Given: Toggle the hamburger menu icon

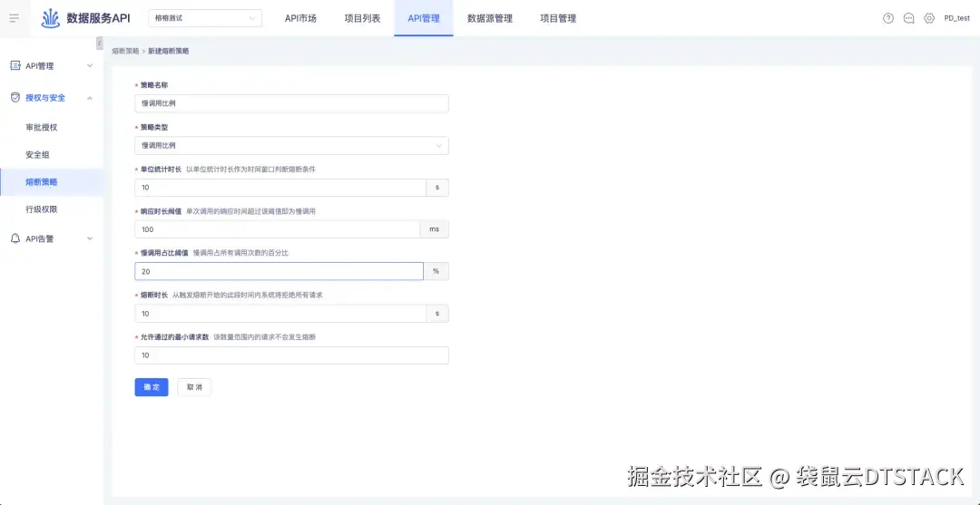Looking at the screenshot, I should (x=15, y=18).
